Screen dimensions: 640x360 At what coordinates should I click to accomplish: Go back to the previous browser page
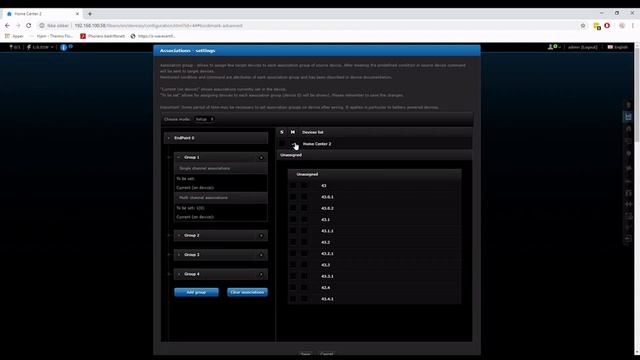(x=7, y=25)
